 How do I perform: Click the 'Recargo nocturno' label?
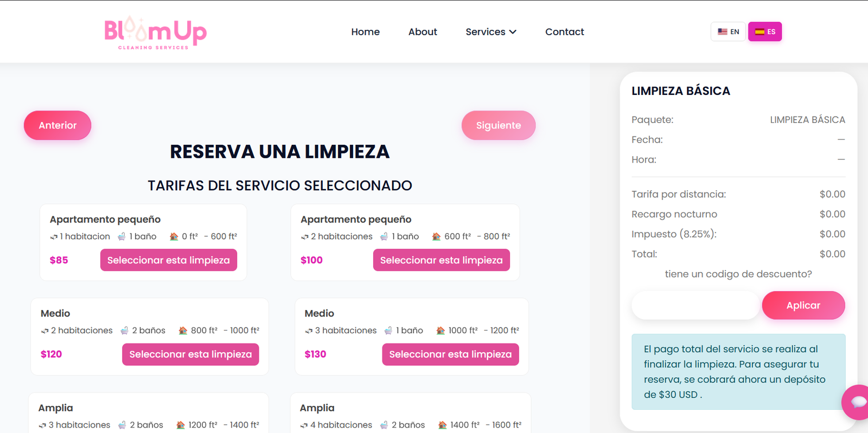[674, 214]
